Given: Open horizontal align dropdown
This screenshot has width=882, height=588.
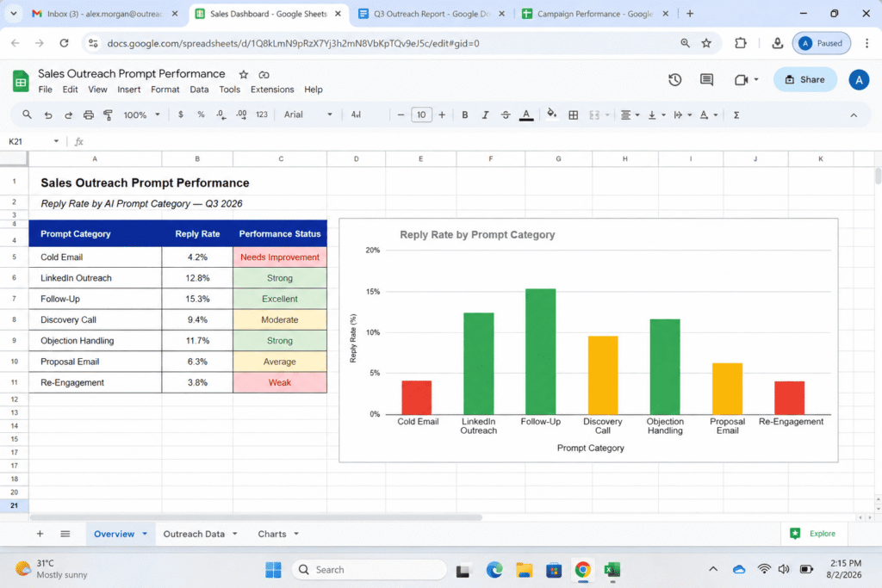Looking at the screenshot, I should pyautogui.click(x=630, y=115).
